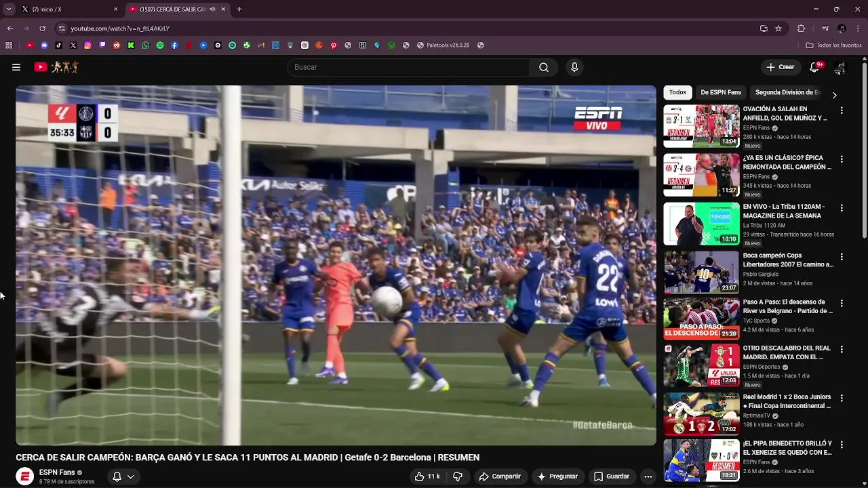868x488 pixels.
Task: Open ESPN Fans channel name link
Action: pos(57,472)
